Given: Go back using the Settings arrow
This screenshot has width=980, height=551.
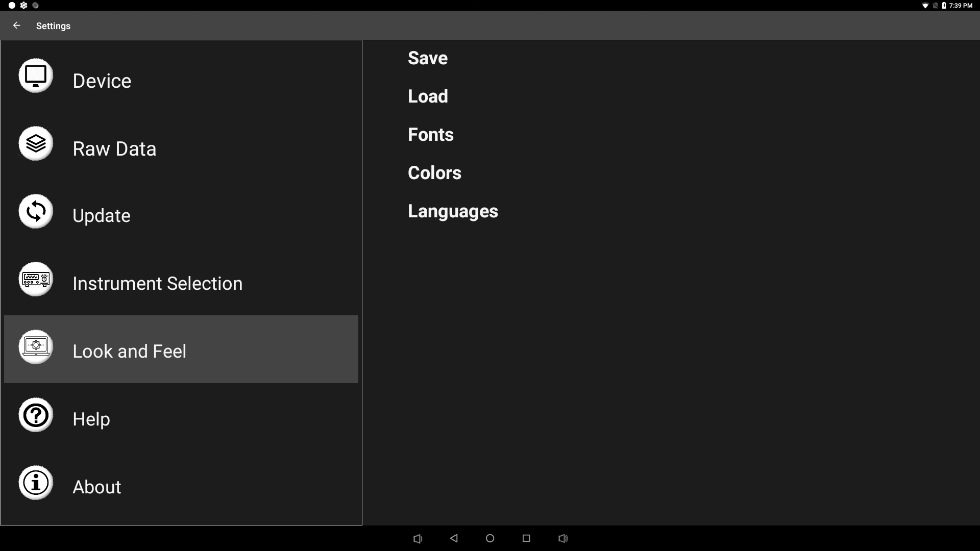Looking at the screenshot, I should (17, 26).
